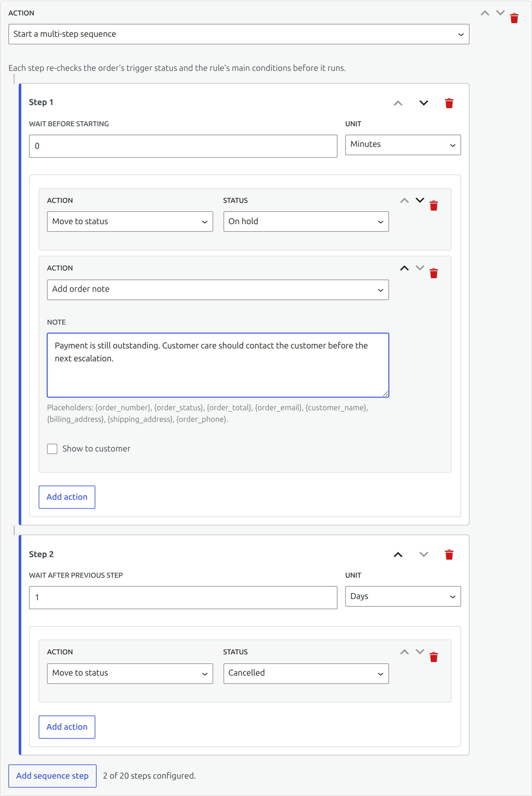Click the Placeholders help text
This screenshot has width=532, height=796.
(x=208, y=413)
